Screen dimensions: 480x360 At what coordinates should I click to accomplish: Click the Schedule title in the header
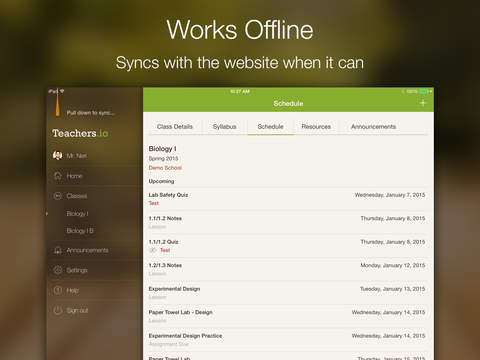tap(288, 103)
